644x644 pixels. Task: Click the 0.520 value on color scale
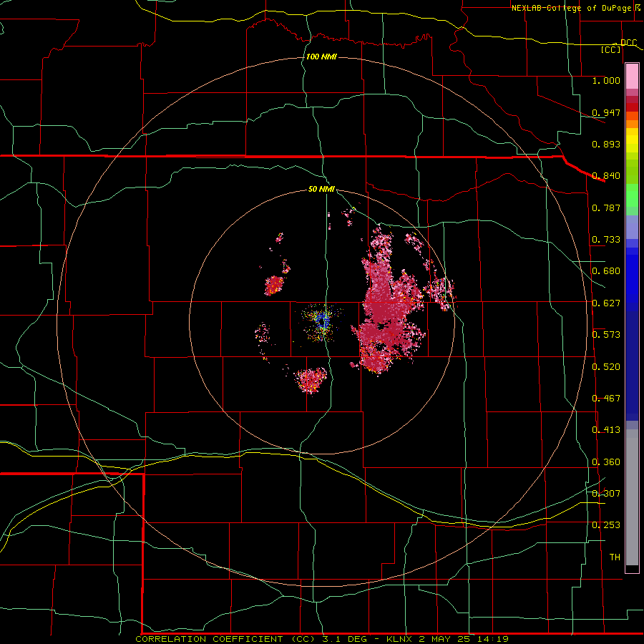click(x=606, y=367)
